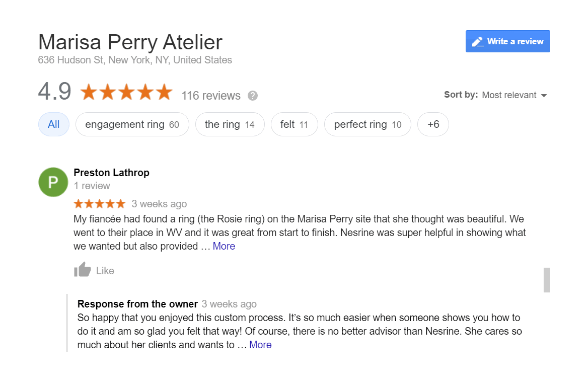Expand Preston's review with More link

[224, 246]
